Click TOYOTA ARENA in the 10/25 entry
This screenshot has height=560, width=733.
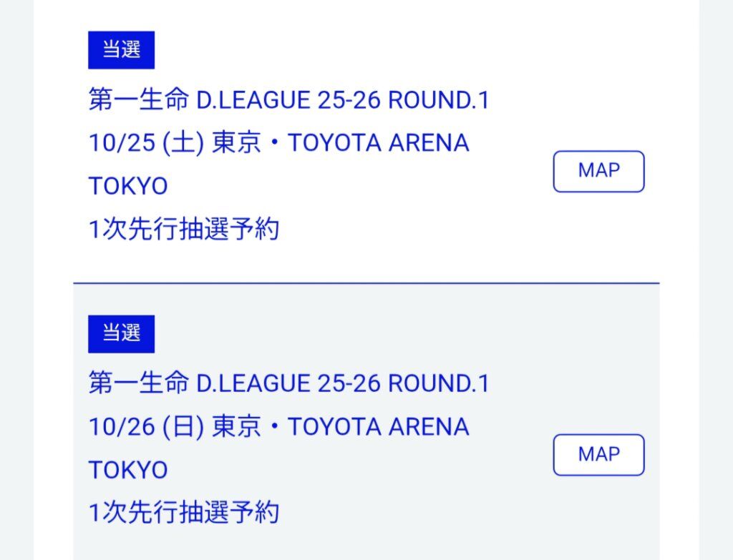(378, 143)
